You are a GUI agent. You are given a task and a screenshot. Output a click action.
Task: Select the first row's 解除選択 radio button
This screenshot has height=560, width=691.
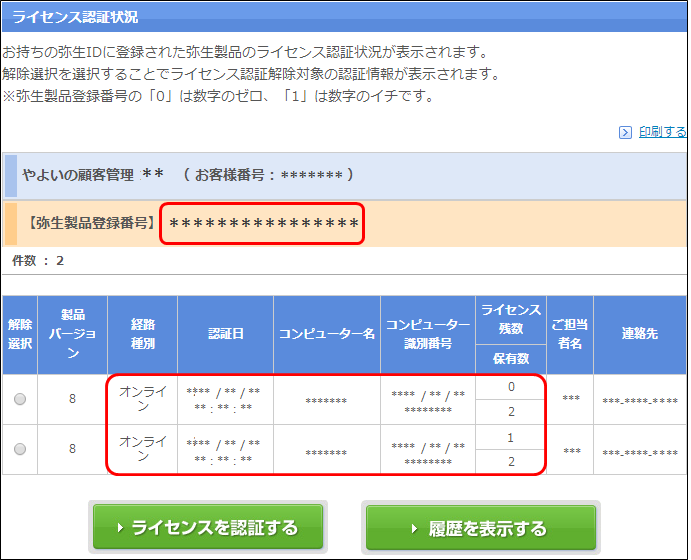pyautogui.click(x=20, y=399)
